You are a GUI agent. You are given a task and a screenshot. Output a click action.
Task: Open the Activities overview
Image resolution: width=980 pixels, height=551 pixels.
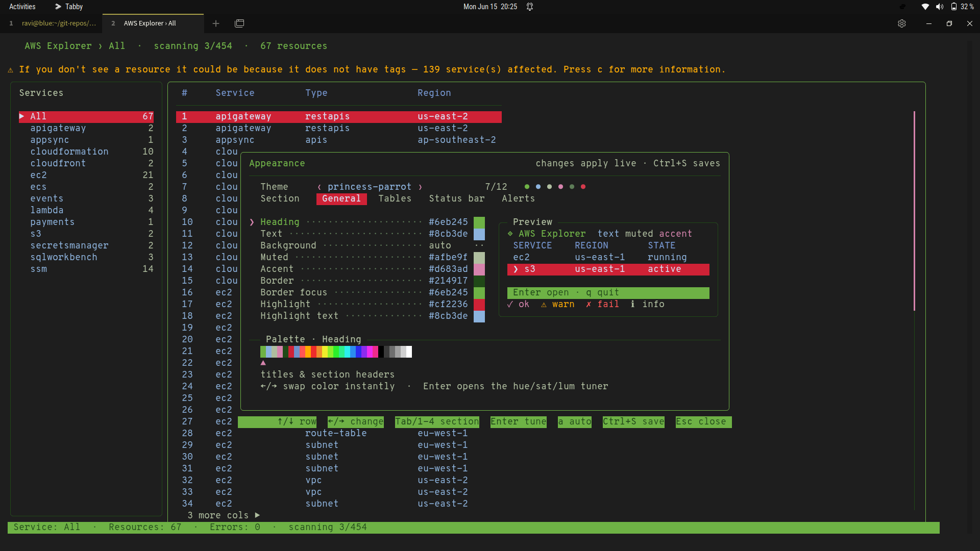22,7
